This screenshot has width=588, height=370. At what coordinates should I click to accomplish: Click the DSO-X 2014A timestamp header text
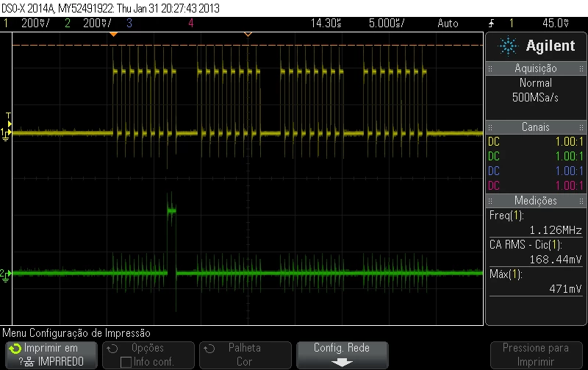(110, 8)
